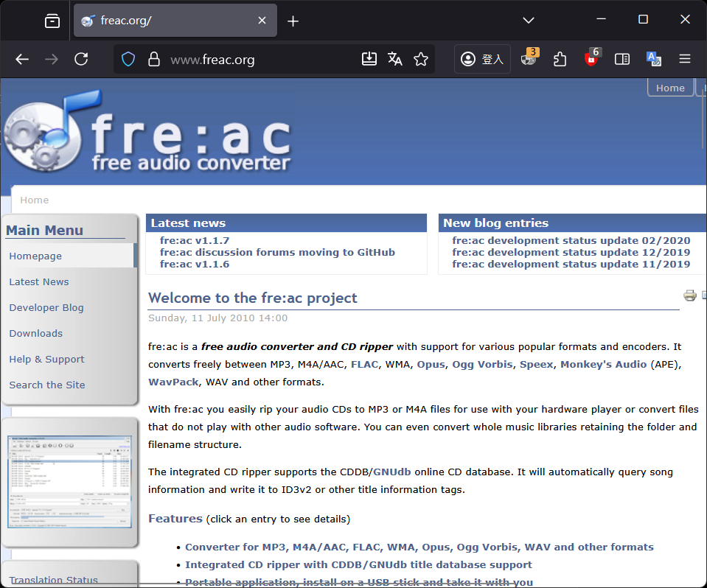707x588 pixels.
Task: Open the extensions puzzle icon
Action: pos(560,60)
